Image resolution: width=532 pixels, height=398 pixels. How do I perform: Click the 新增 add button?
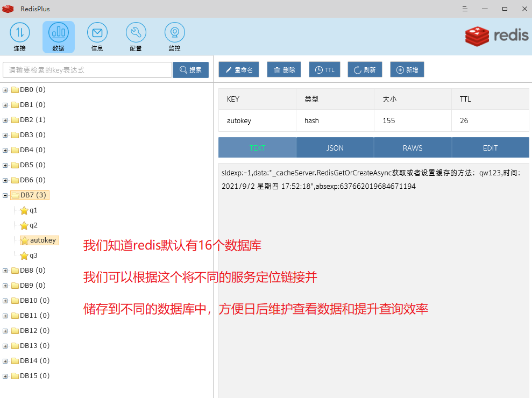[x=407, y=69]
